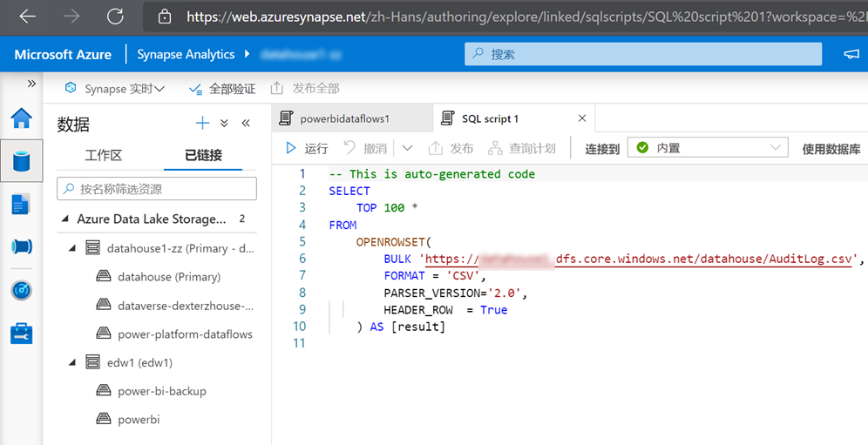868x445 pixels.
Task: Click the HEADER_ROW = True line
Action: pyautogui.click(x=445, y=310)
